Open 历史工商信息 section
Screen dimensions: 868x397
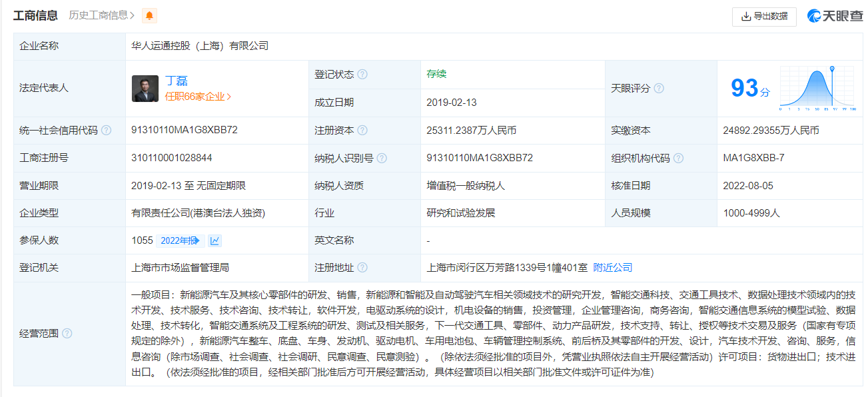point(102,15)
